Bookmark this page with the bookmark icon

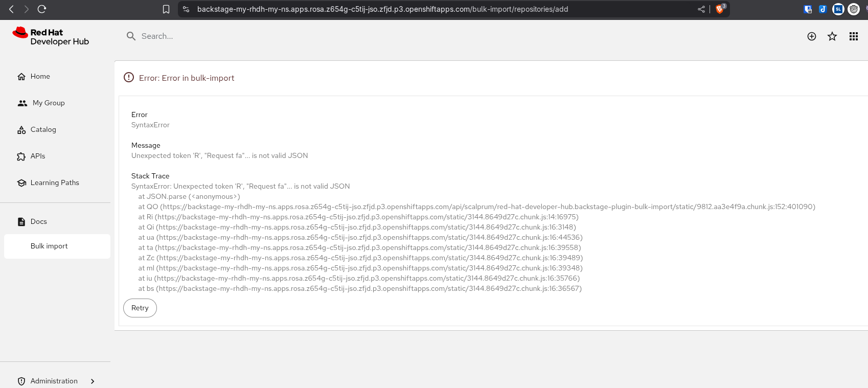click(x=166, y=9)
